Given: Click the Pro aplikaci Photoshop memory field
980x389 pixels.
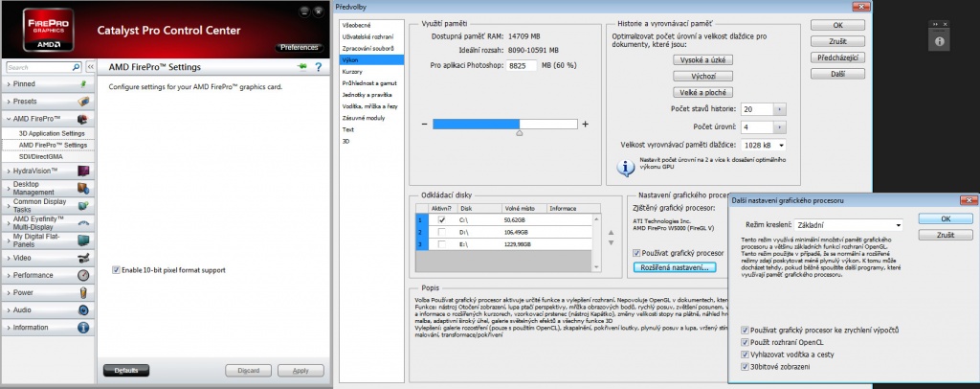Looking at the screenshot, I should coord(522,65).
